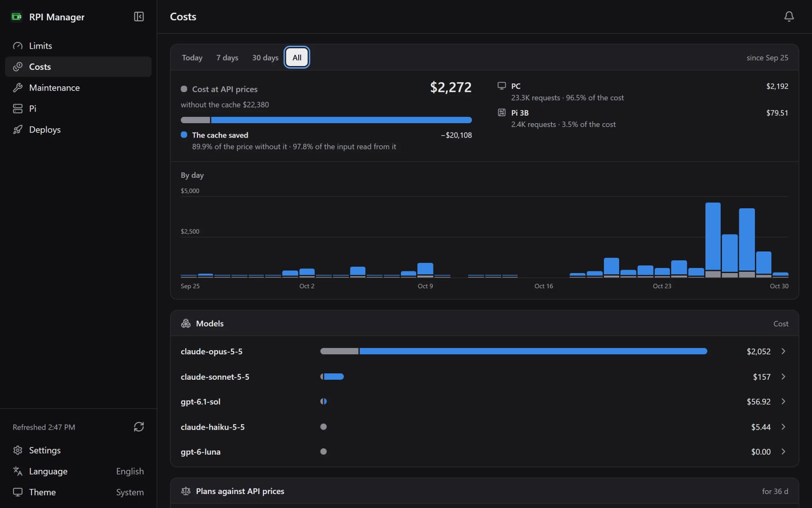Click the Pi server icon
The image size is (812, 508).
[18, 109]
